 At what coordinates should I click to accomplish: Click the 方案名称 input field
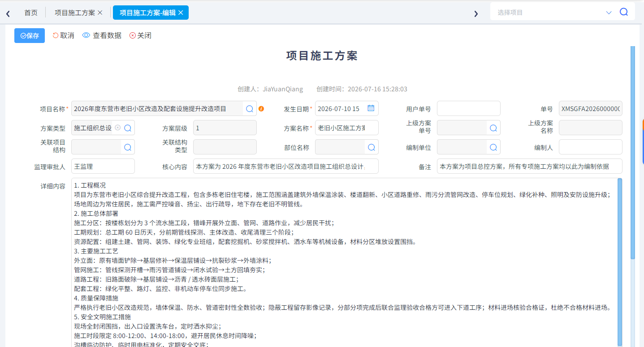pos(346,128)
